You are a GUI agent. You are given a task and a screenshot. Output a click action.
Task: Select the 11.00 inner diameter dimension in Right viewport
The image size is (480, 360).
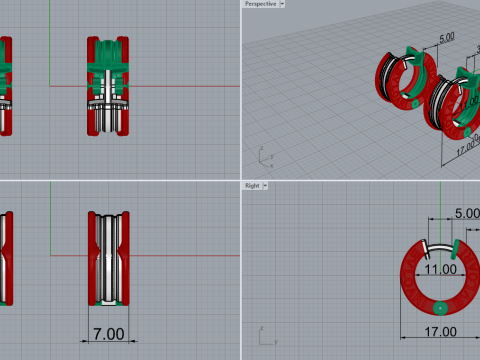[440, 269]
